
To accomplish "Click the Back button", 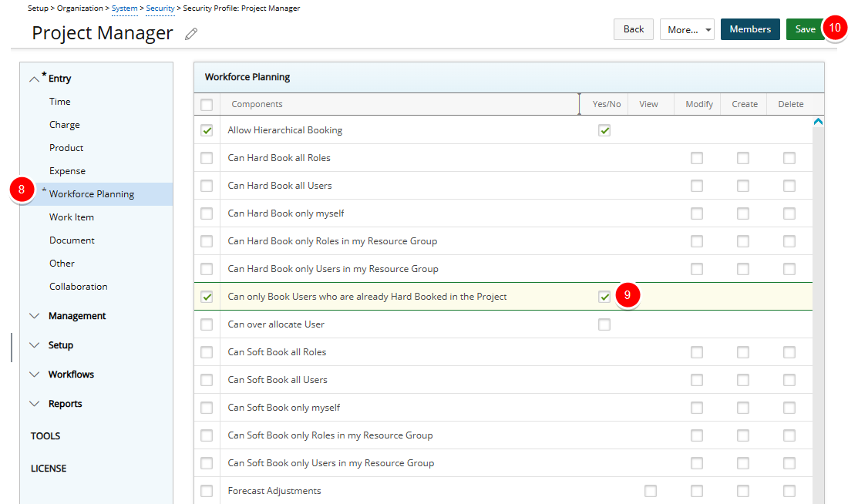I will point(633,29).
